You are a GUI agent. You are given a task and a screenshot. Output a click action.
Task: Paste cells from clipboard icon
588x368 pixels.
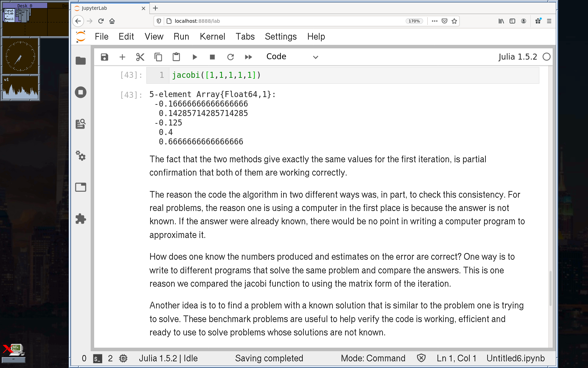(176, 57)
